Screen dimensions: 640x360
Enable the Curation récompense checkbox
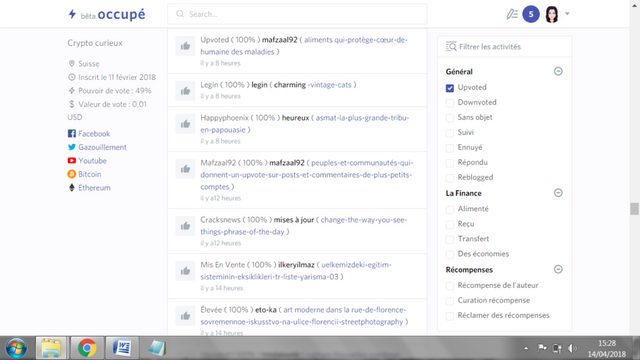tap(450, 301)
